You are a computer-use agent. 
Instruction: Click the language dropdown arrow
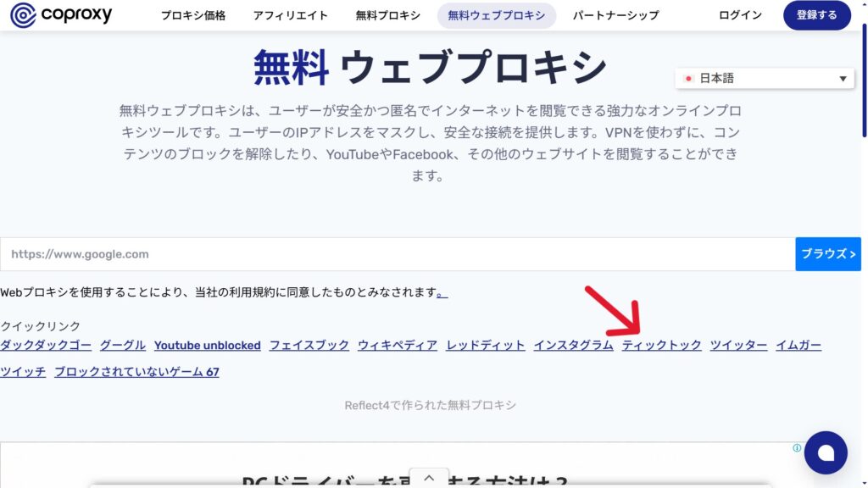843,79
